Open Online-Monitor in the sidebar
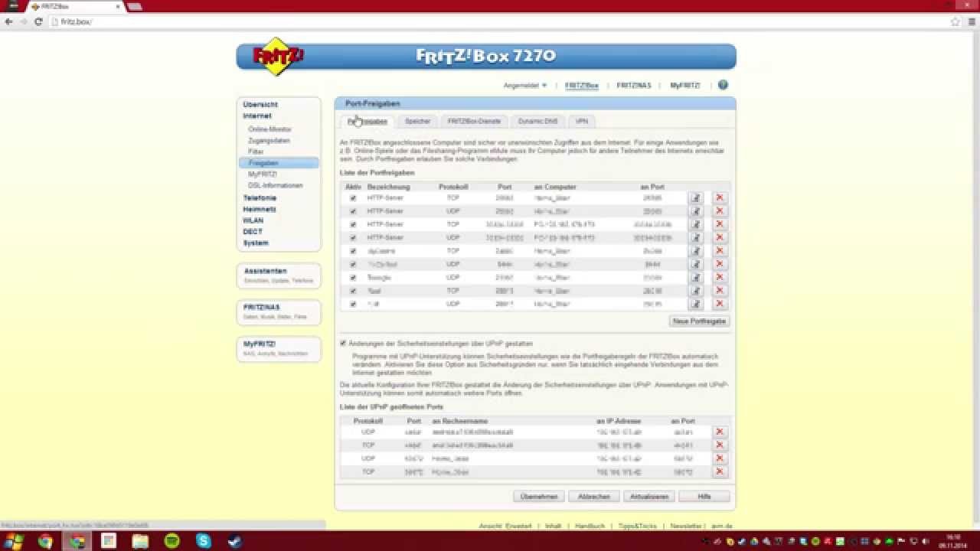Screen dimensions: 980x551 [269, 129]
